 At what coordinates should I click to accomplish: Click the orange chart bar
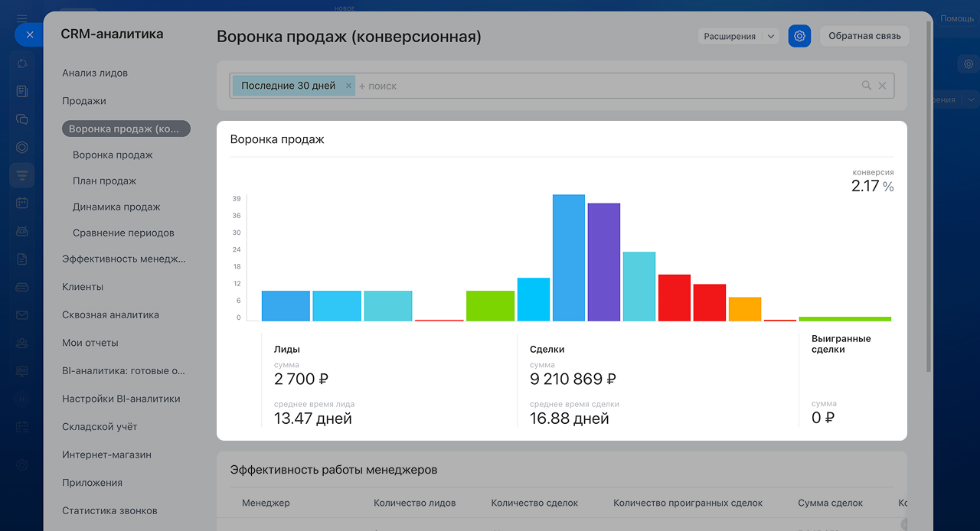745,309
